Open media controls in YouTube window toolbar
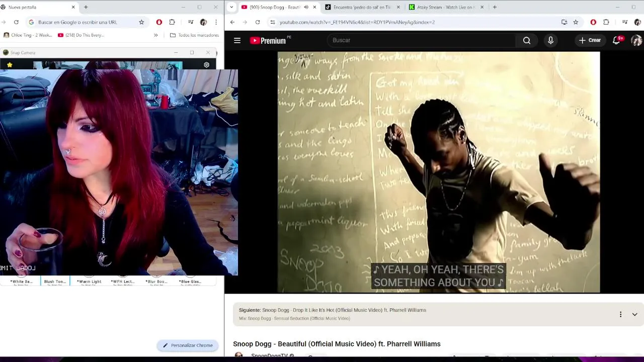The width and height of the screenshot is (644, 362). pyautogui.click(x=624, y=22)
